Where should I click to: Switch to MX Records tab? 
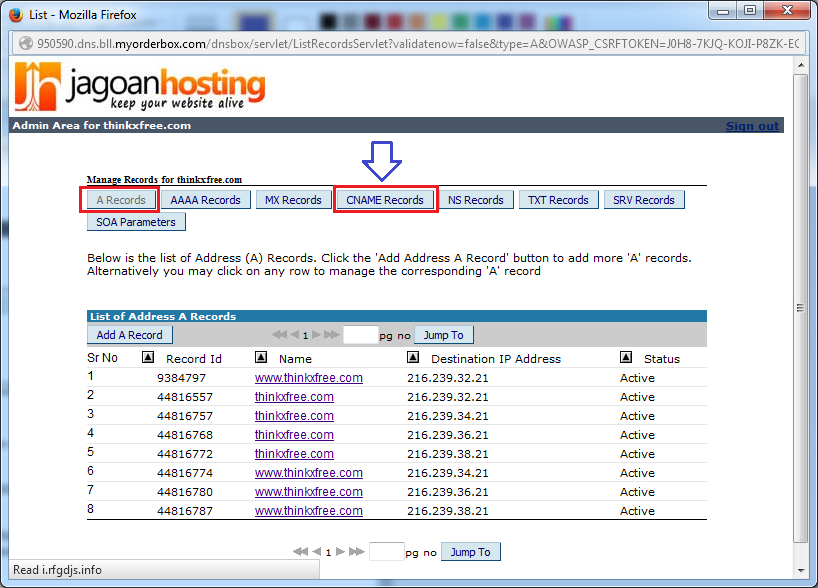point(293,200)
